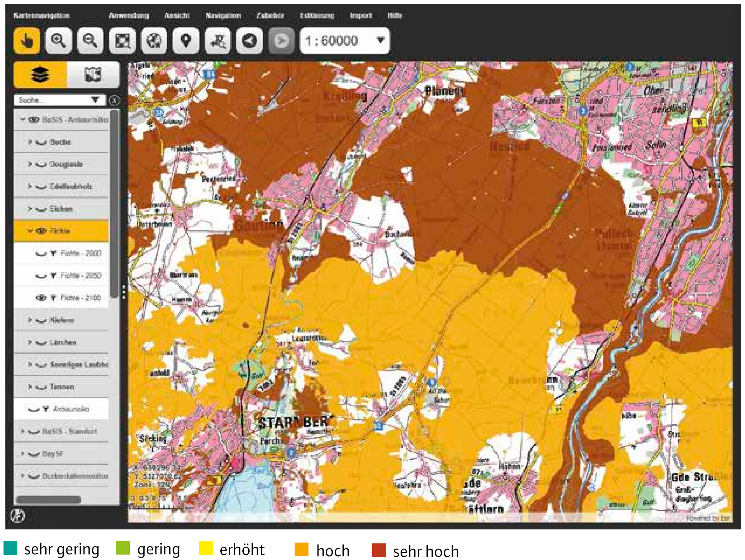Go to previous map view arrow
Viewport: 745px width, 560px height.
pos(249,41)
